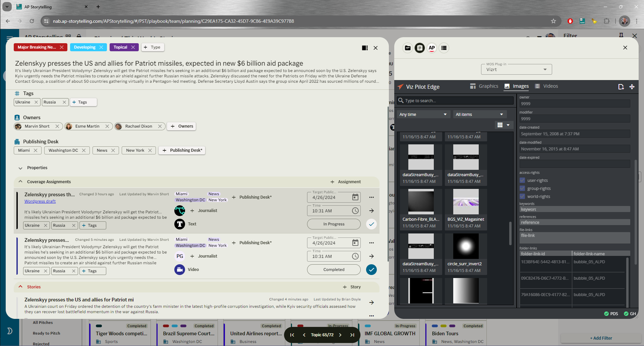This screenshot has width=644, height=346.
Task: Click the In Progress status button
Action: click(334, 224)
